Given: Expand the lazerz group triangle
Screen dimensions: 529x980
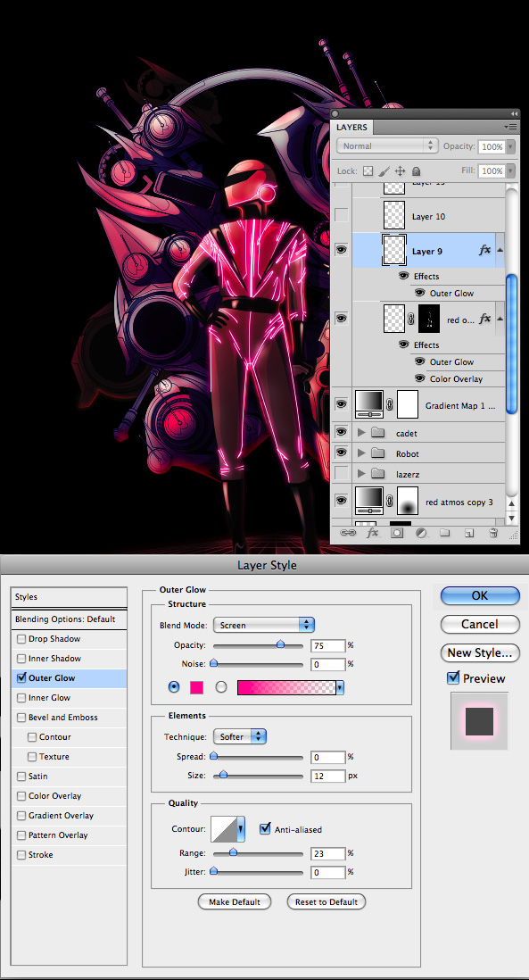Looking at the screenshot, I should [x=361, y=474].
